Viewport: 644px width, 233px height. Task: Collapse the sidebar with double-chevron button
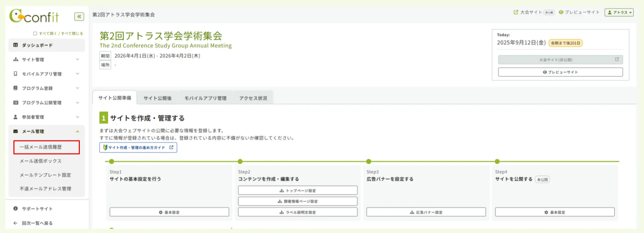click(x=79, y=16)
